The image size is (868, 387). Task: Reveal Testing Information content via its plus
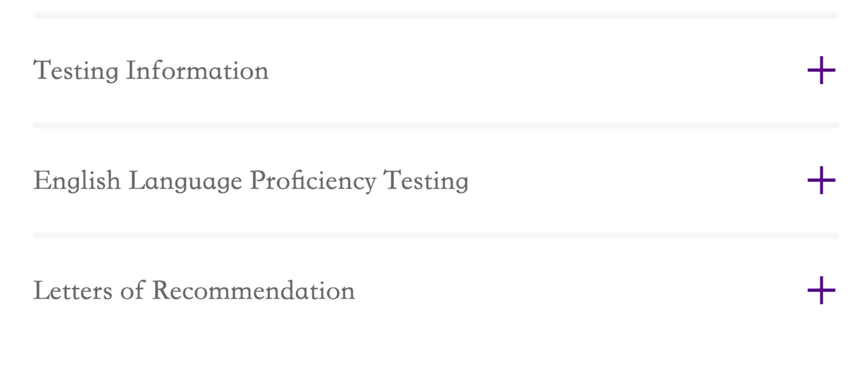[x=821, y=71]
